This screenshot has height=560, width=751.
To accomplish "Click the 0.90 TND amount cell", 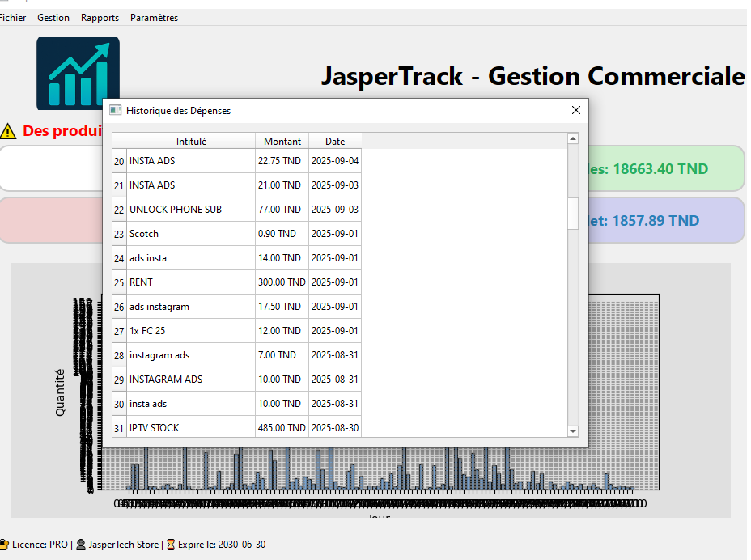I will (282, 234).
